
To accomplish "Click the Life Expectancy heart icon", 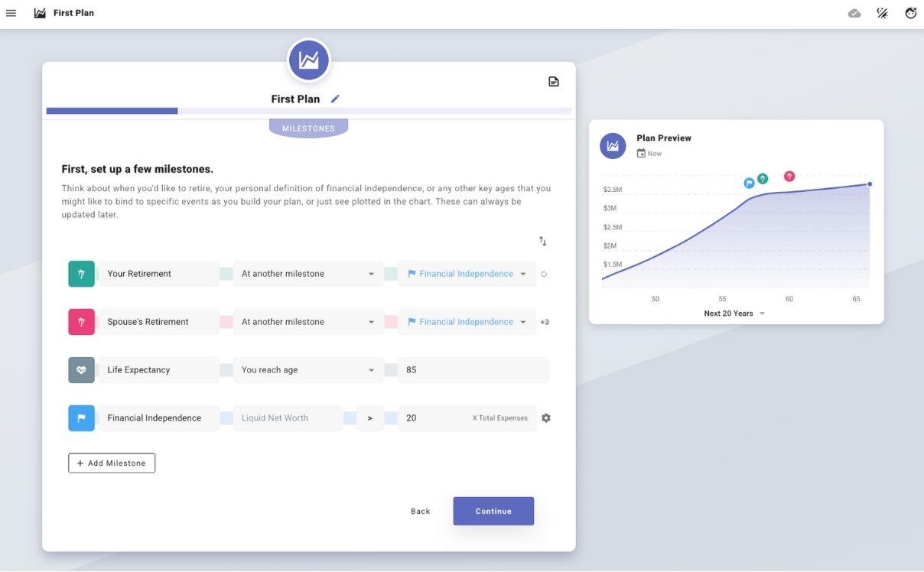I will [x=81, y=370].
